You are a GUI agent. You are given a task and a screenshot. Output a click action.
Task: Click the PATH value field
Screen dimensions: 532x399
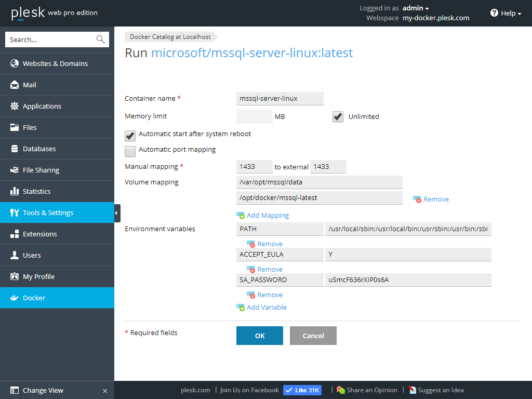coord(408,229)
